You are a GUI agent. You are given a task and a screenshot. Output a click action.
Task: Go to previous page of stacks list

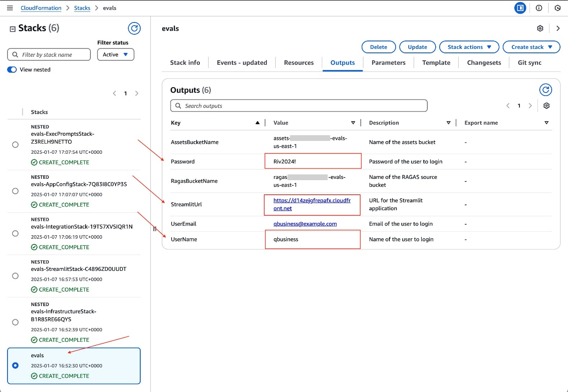point(115,93)
